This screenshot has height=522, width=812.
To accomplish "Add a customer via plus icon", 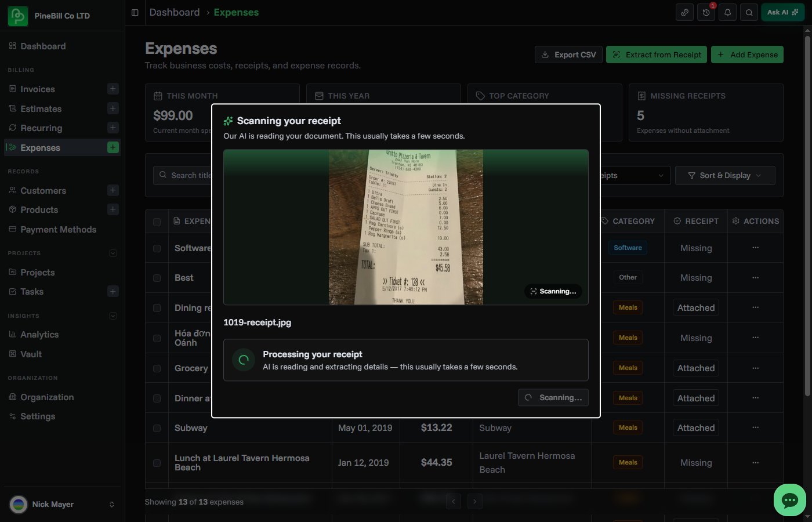I will (113, 190).
